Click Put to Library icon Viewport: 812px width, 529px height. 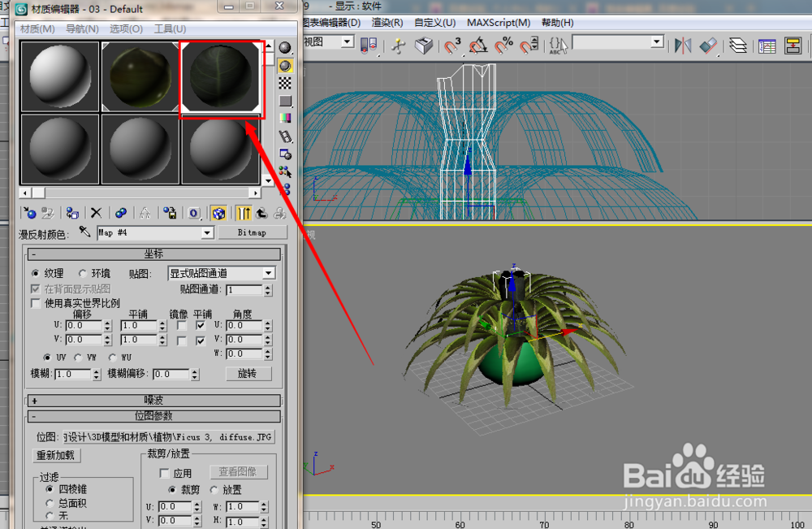tap(170, 213)
